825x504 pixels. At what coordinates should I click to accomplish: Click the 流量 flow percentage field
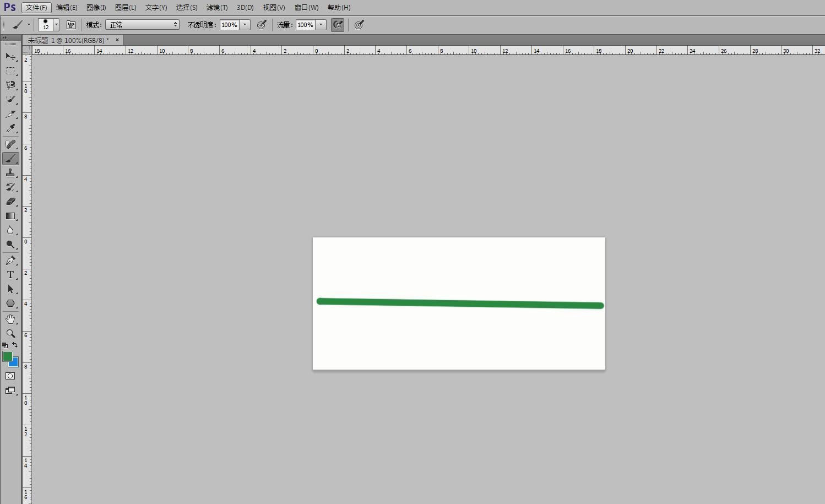[305, 25]
